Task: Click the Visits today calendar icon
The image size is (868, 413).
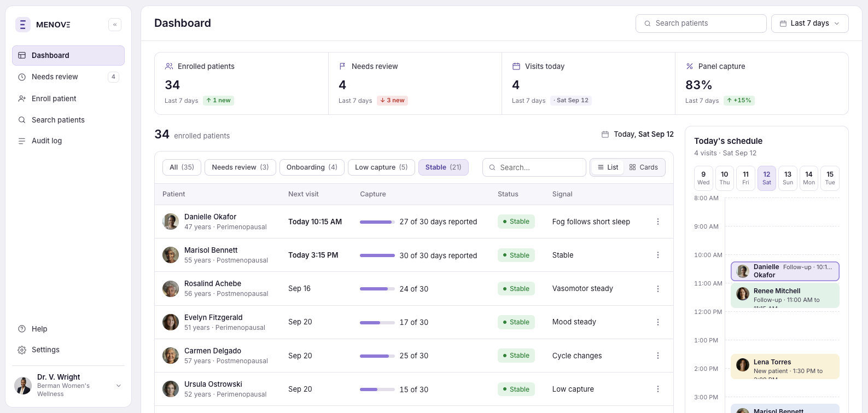Action: tap(516, 66)
